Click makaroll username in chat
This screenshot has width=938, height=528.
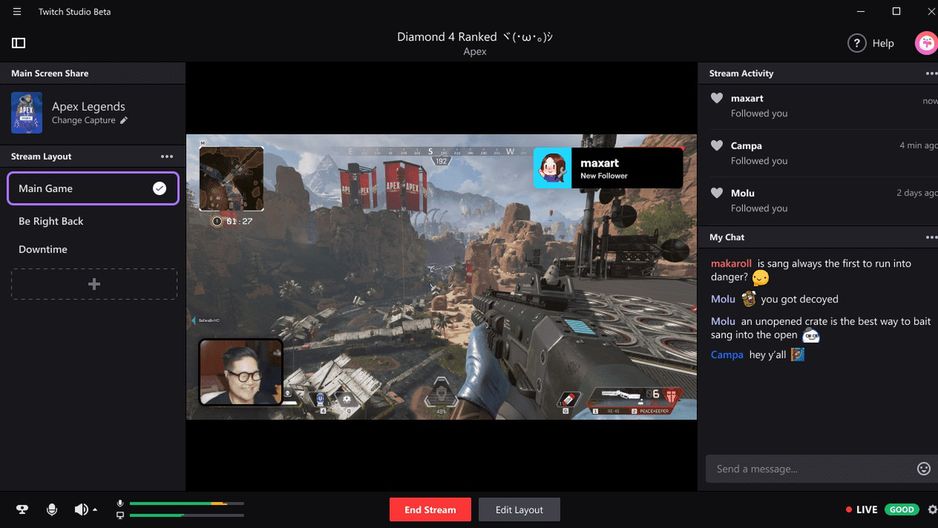coord(731,263)
